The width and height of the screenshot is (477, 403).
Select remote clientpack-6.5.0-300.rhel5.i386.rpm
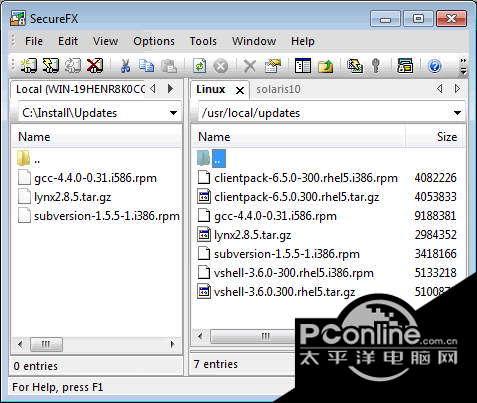tap(298, 178)
